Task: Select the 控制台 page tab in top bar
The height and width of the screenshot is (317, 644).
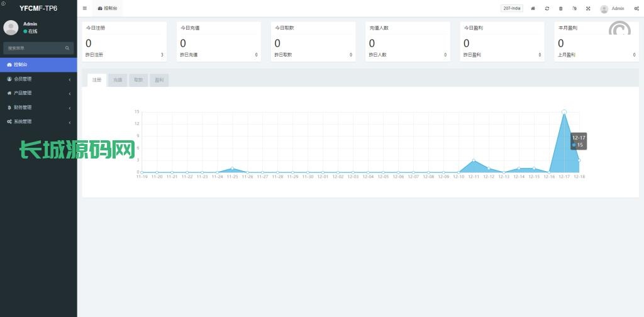Action: click(107, 8)
